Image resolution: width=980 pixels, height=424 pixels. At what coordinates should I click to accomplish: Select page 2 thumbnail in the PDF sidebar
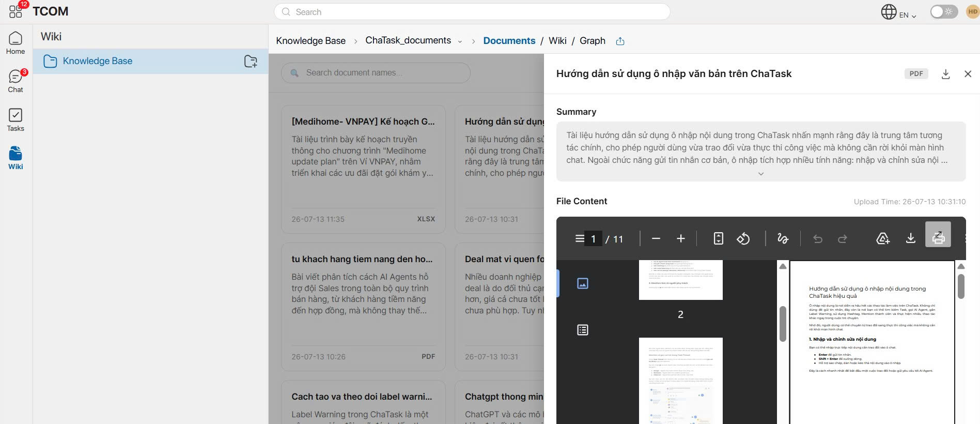680,280
